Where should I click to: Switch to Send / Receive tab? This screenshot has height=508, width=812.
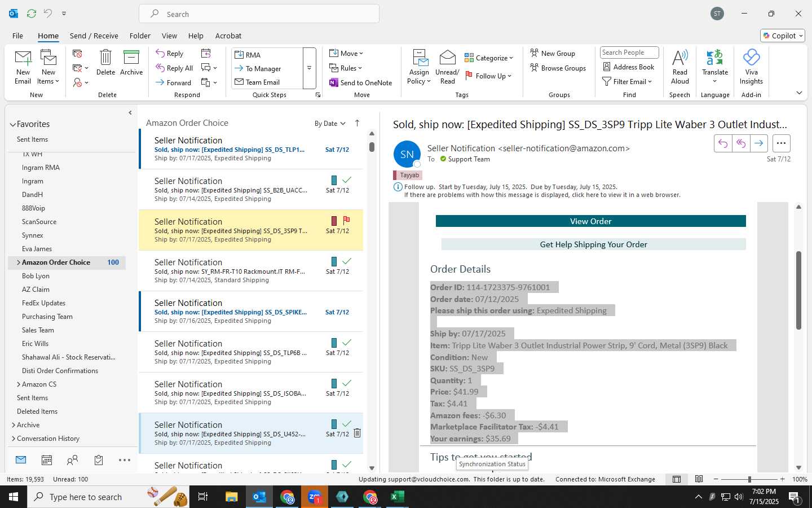coord(94,36)
